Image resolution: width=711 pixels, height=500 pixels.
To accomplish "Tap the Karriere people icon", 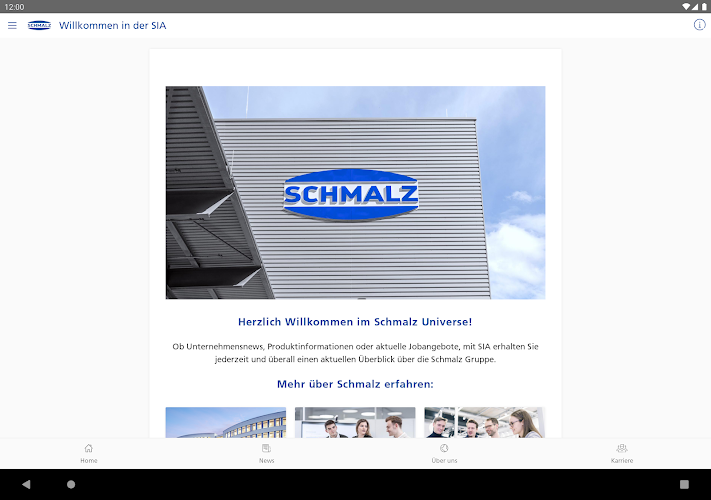I will point(622,448).
